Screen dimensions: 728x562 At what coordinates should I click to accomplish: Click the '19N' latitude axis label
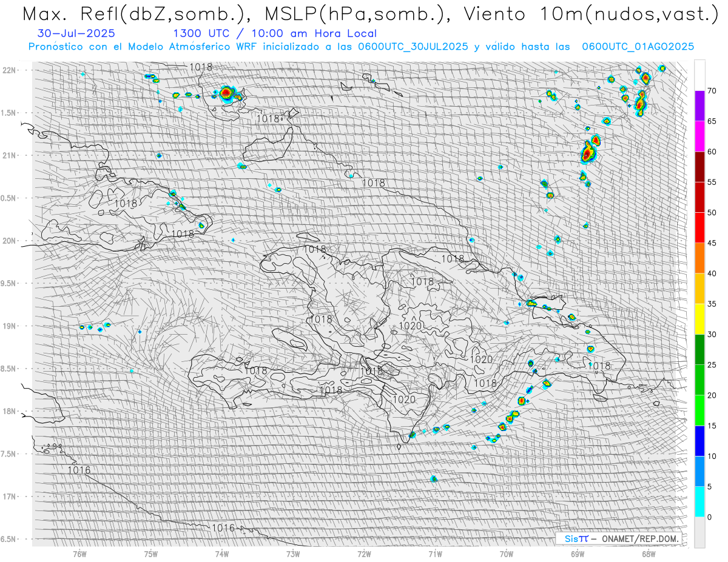point(9,326)
